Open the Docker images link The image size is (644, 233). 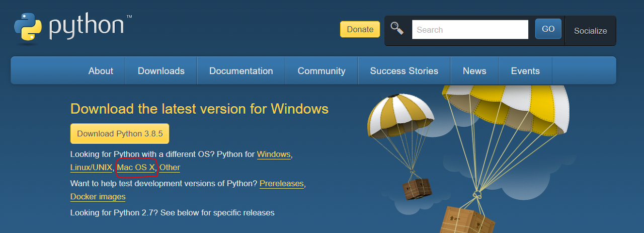(98, 197)
